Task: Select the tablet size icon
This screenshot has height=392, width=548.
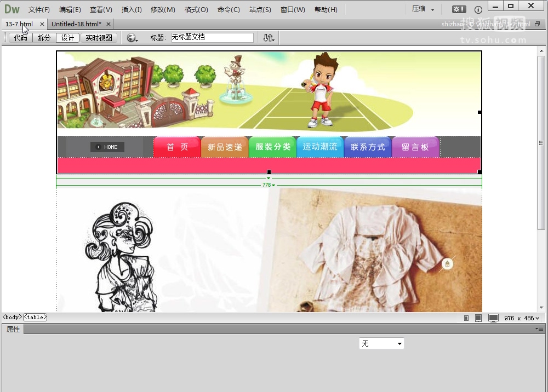Action: [478, 318]
